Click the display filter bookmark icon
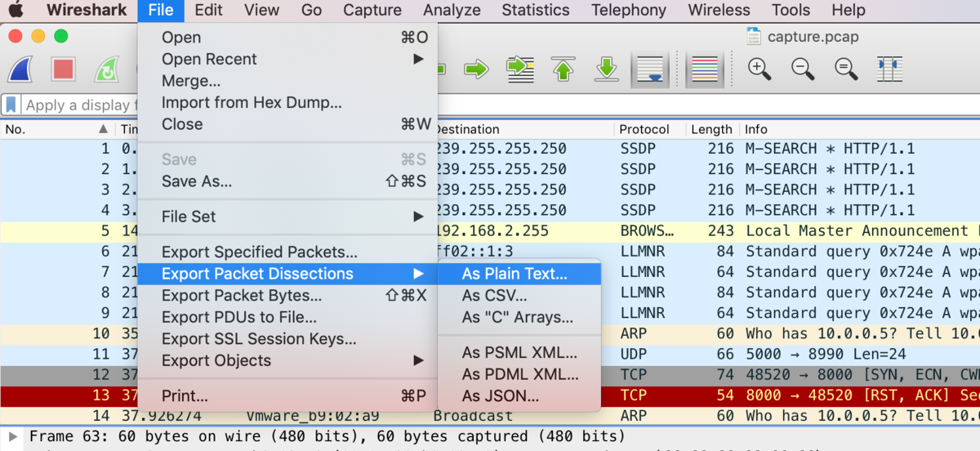This screenshot has width=980, height=451. [11, 105]
